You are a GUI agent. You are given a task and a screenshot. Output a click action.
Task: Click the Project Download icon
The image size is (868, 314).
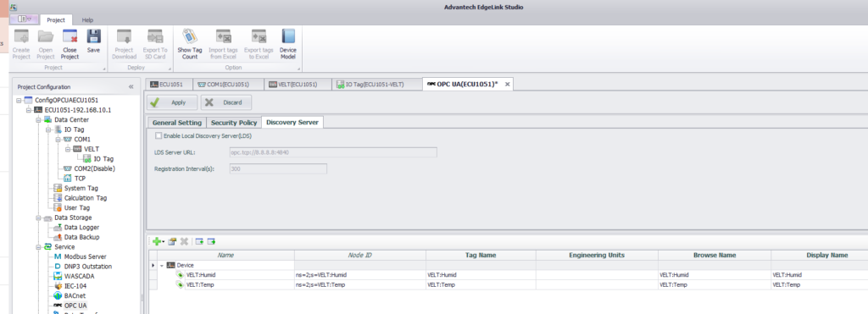click(124, 37)
